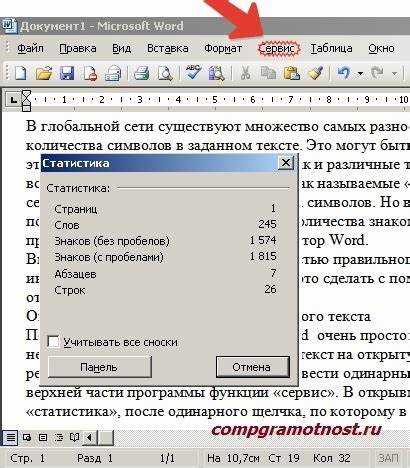
Task: Switch to Web Layout view icon
Action: (27, 437)
